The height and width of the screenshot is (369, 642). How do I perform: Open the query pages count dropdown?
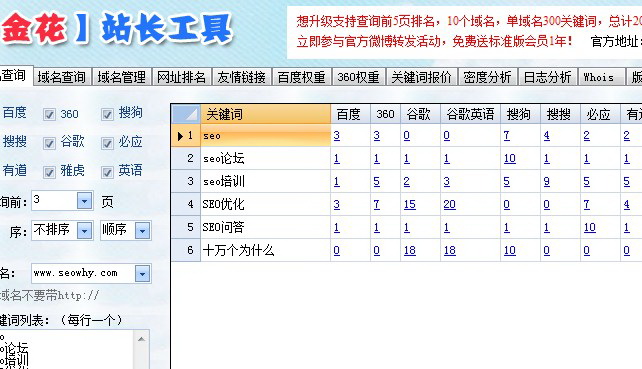pyautogui.click(x=84, y=201)
